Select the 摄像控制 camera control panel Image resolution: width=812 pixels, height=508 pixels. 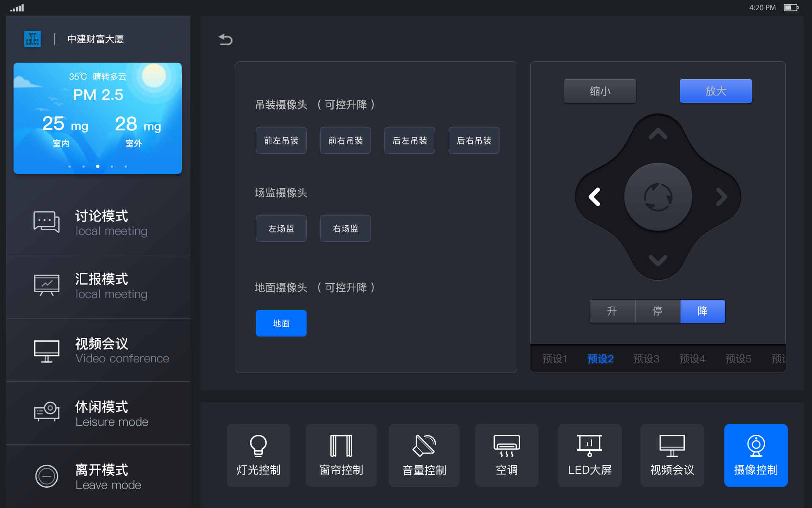click(x=755, y=456)
